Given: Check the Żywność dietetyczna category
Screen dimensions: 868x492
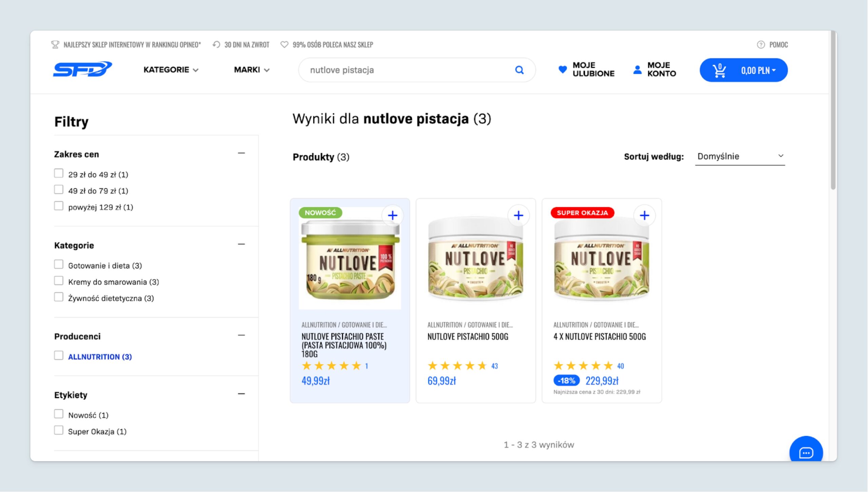Looking at the screenshot, I should (59, 297).
